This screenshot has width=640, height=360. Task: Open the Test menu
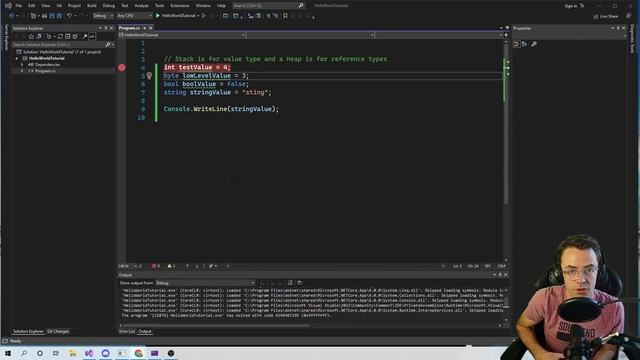coord(124,6)
